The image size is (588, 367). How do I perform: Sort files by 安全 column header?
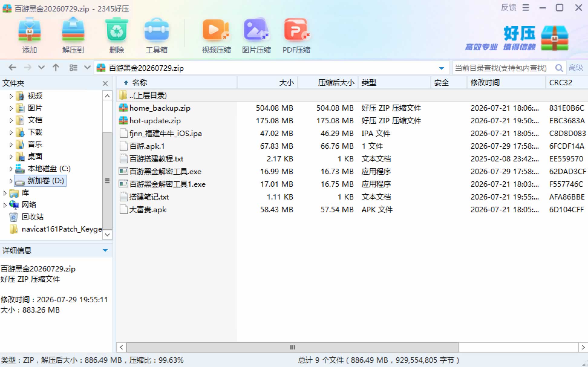[x=449, y=83]
